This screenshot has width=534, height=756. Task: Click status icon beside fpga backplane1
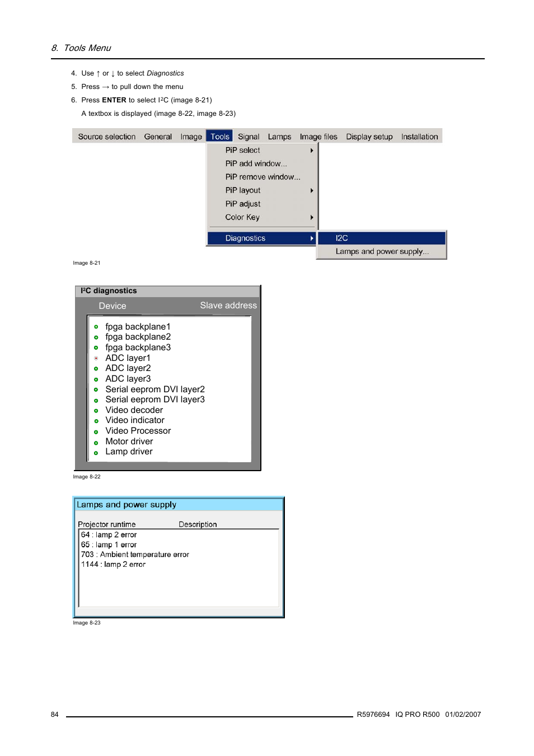click(x=96, y=327)
